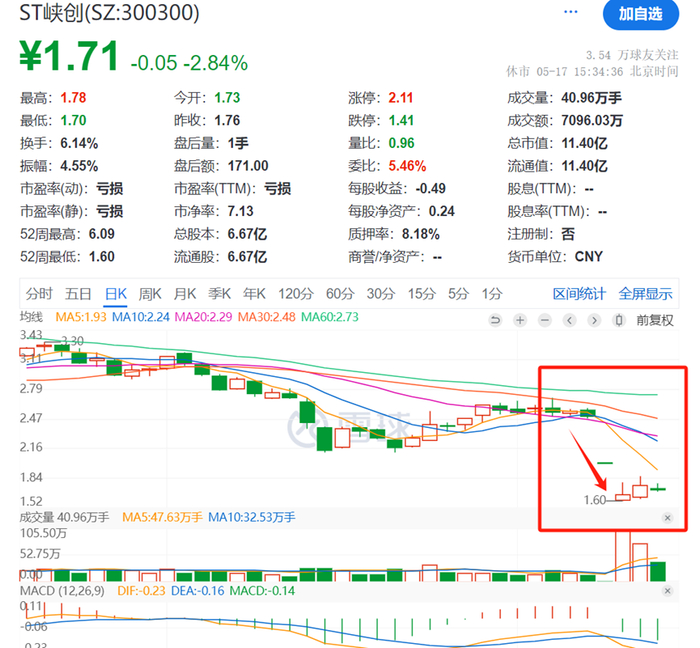This screenshot has height=648, width=700.
Task: Click the 3.54 万球友关注 followers text
Action: click(x=632, y=55)
